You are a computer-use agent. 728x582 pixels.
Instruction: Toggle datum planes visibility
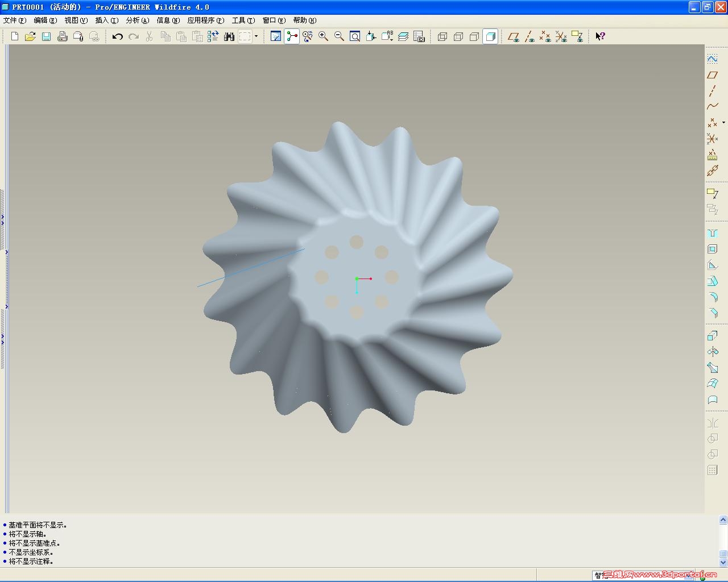[x=514, y=36]
